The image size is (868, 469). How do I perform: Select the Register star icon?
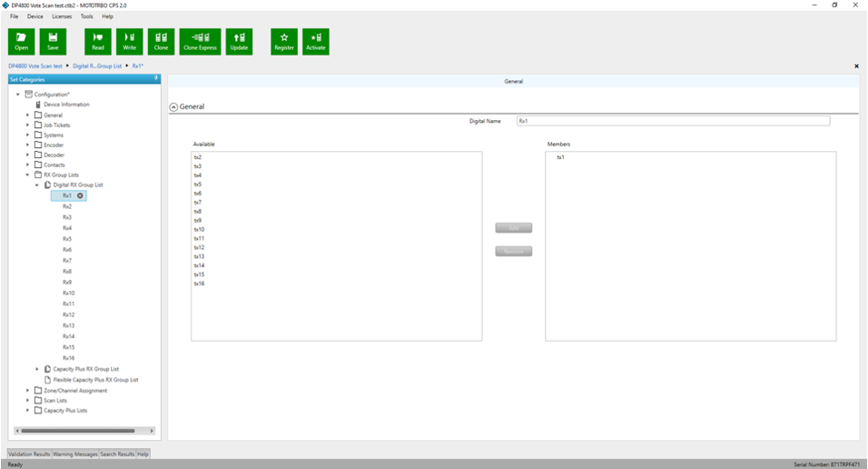tap(284, 41)
